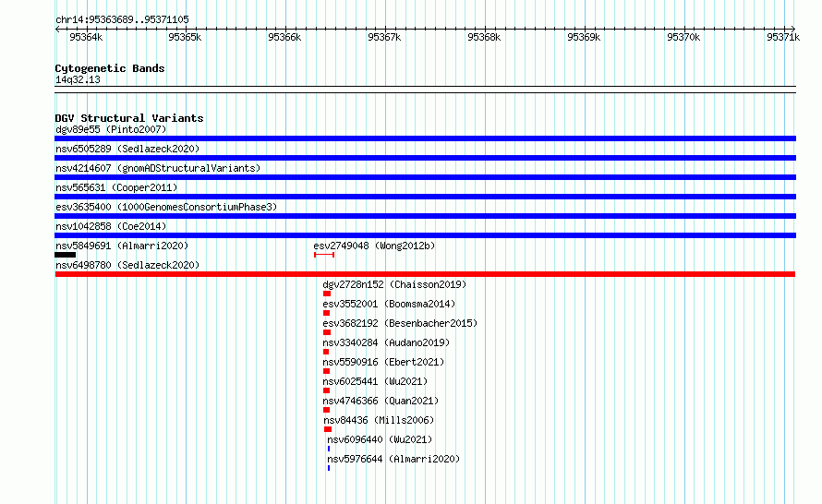Click the red block under esv3682192

click(x=327, y=332)
